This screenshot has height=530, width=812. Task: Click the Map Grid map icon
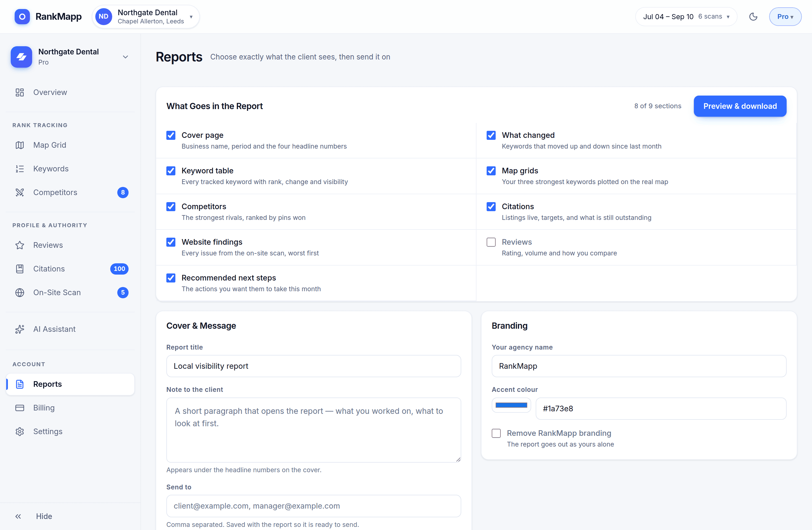(20, 145)
